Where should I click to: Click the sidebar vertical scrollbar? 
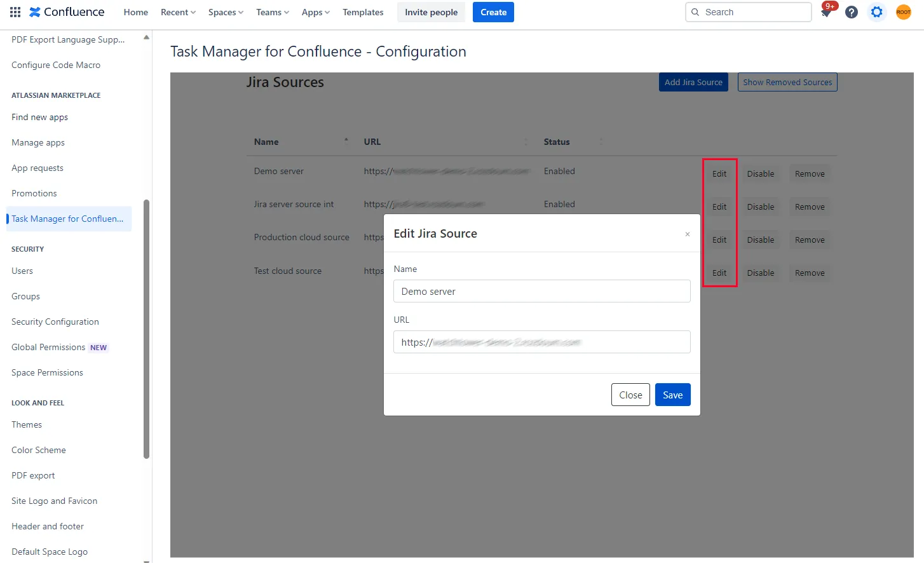click(x=147, y=329)
